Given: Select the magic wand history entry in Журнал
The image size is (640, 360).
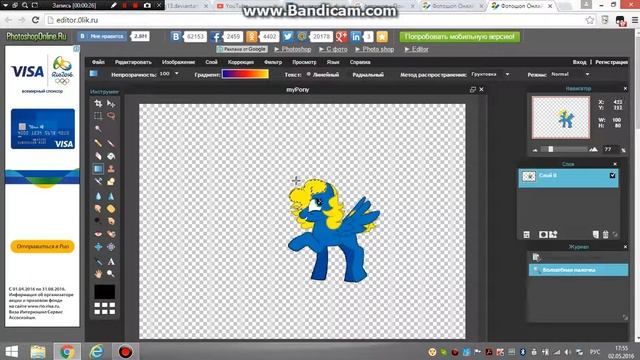Looking at the screenshot, I should pos(578,270).
